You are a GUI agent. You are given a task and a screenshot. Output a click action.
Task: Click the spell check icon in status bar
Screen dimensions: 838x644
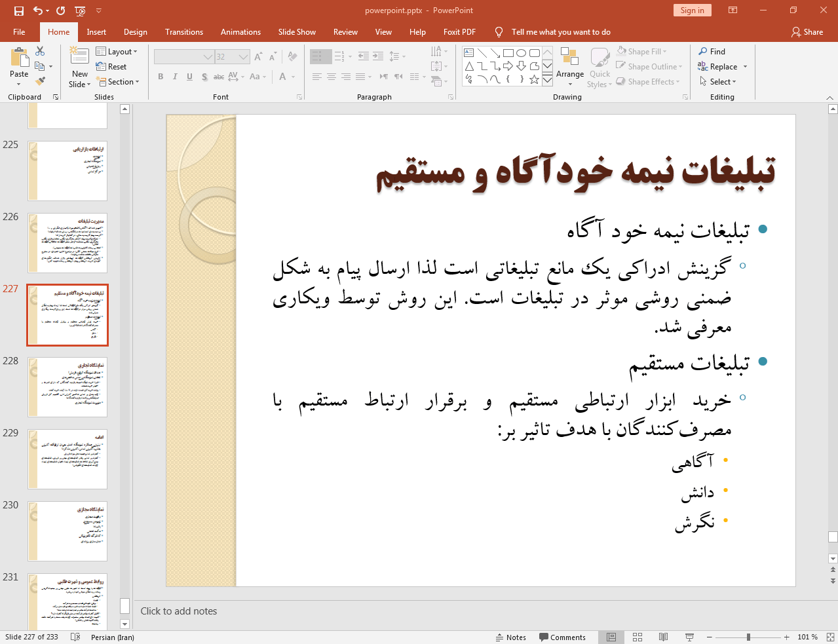point(75,637)
